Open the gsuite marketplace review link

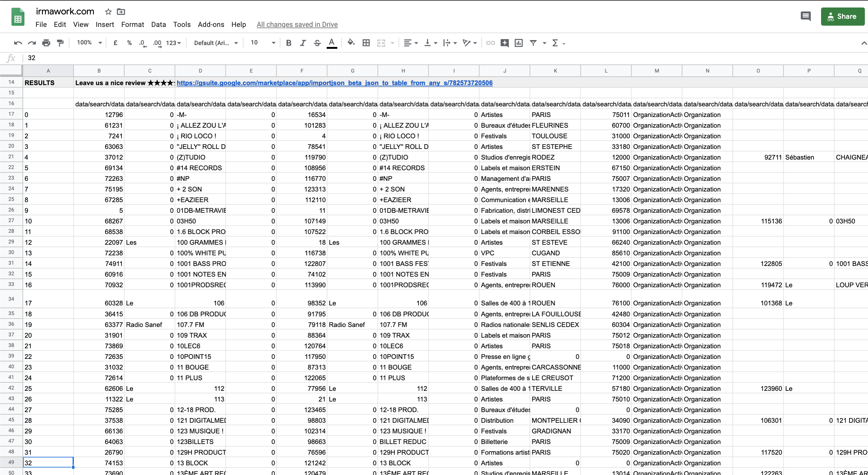[334, 83]
